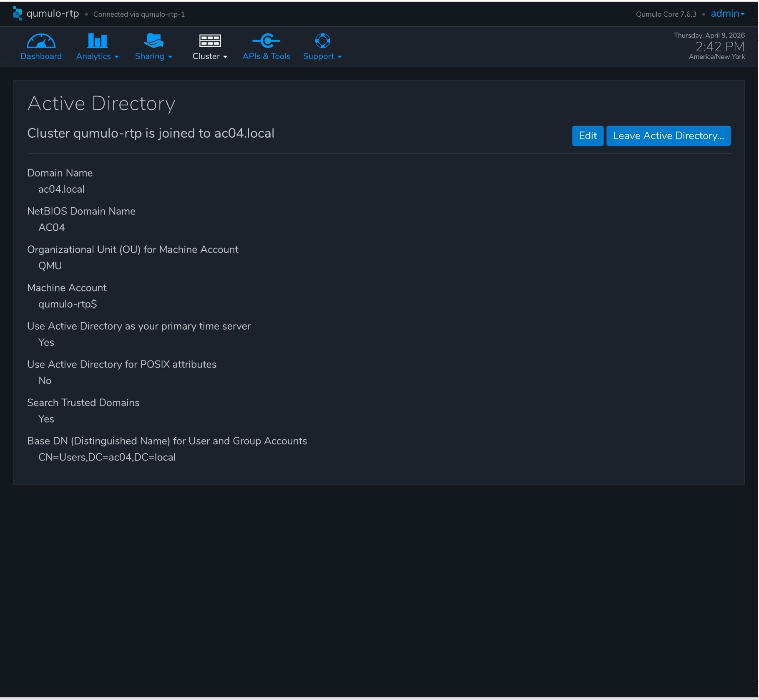Click the POSIX attributes value No
The image size is (759, 700).
click(x=45, y=381)
